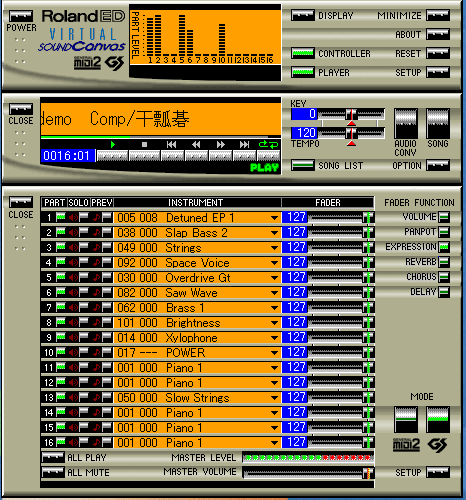Preview part 3 Strings sound
Image resolution: width=466 pixels, height=500 pixels.
(107, 248)
